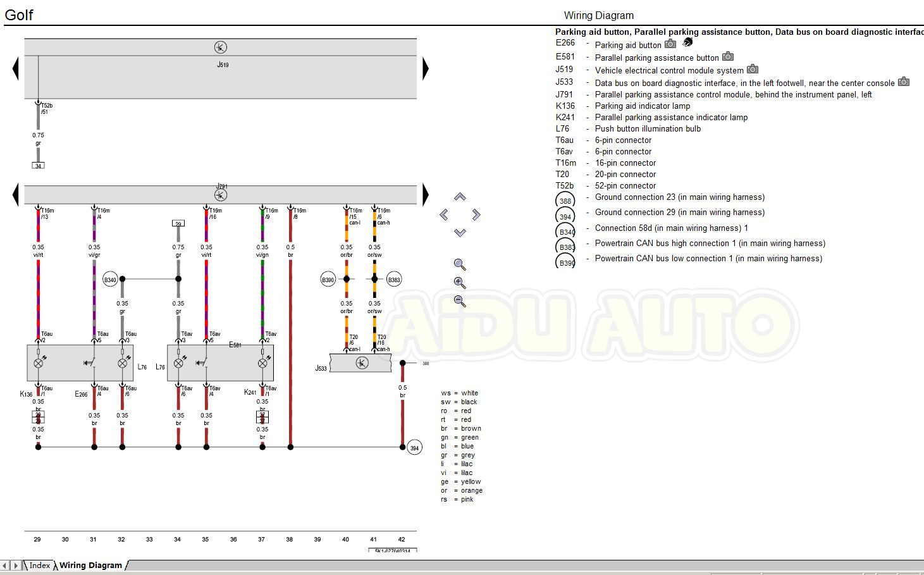Pan the diagram right with the right chevron
Viewport: 924px width, 575px height.
tap(476, 215)
